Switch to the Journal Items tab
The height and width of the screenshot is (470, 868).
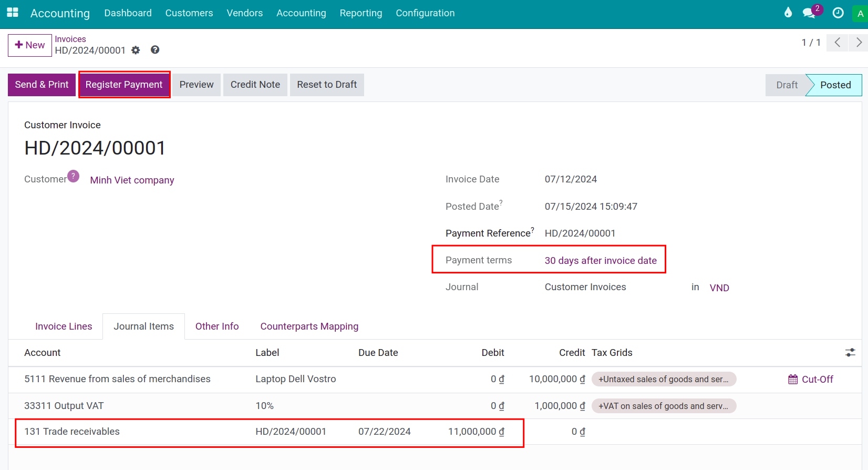click(x=143, y=326)
